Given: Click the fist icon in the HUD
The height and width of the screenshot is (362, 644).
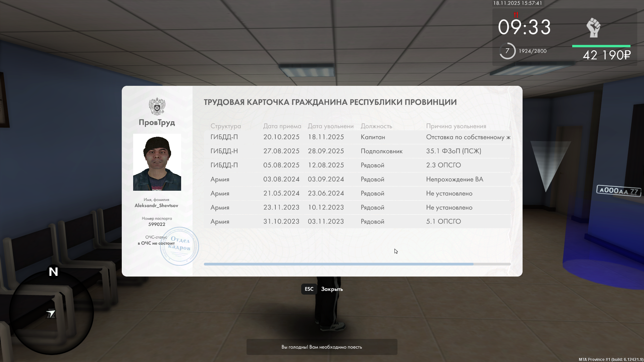Looking at the screenshot, I should [593, 28].
